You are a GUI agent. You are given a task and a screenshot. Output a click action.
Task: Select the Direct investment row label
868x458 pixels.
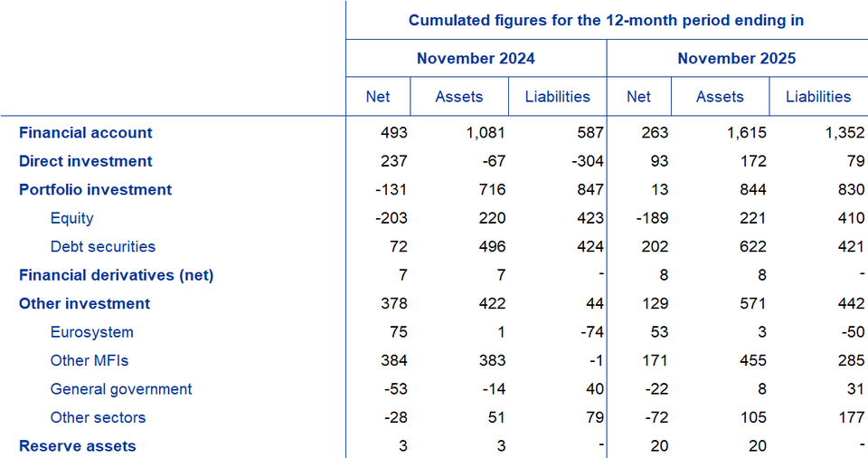tap(86, 161)
